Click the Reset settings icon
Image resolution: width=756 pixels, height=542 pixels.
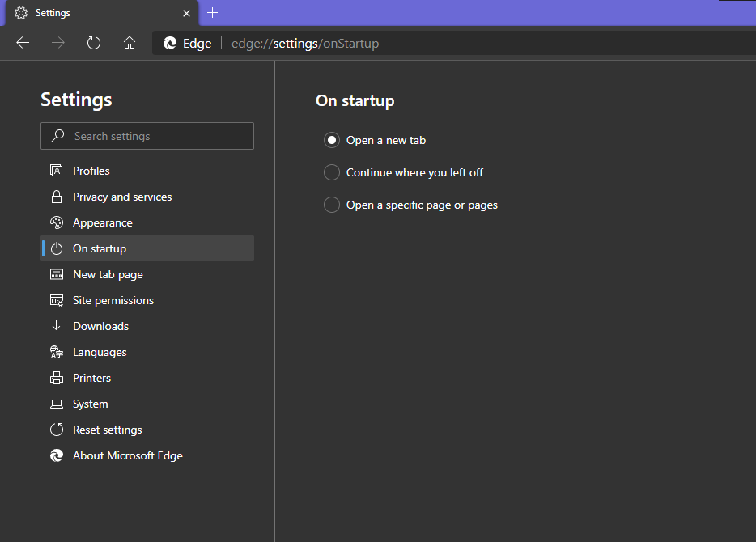57,430
